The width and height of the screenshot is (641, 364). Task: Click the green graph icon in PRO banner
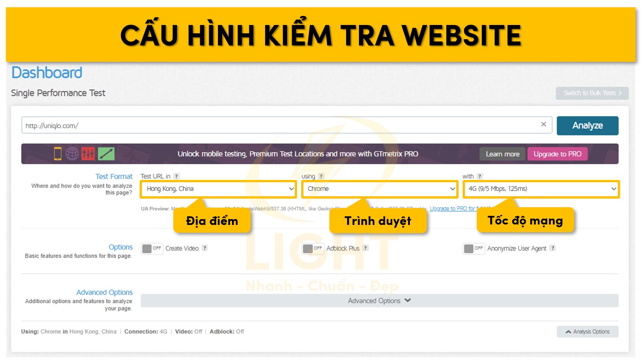click(x=106, y=154)
